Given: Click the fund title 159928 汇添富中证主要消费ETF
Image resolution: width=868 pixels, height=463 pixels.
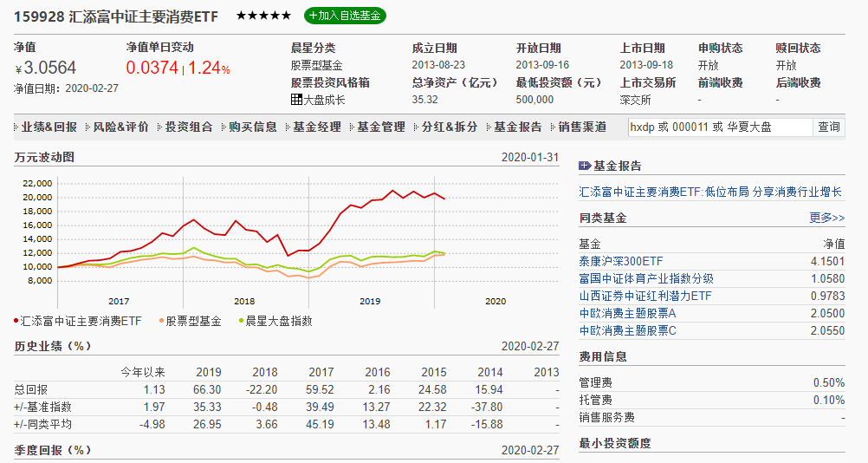Looking at the screenshot, I should 116,16.
